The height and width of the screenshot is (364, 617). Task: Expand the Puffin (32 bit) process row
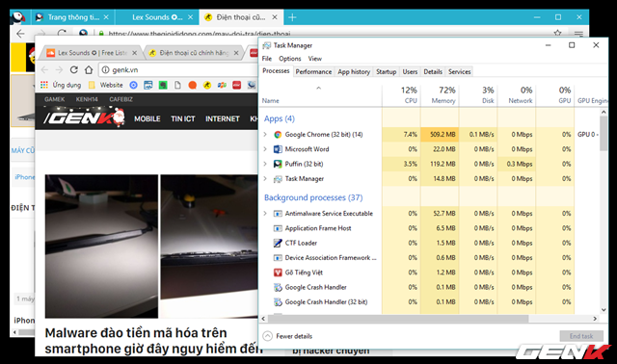point(265,164)
